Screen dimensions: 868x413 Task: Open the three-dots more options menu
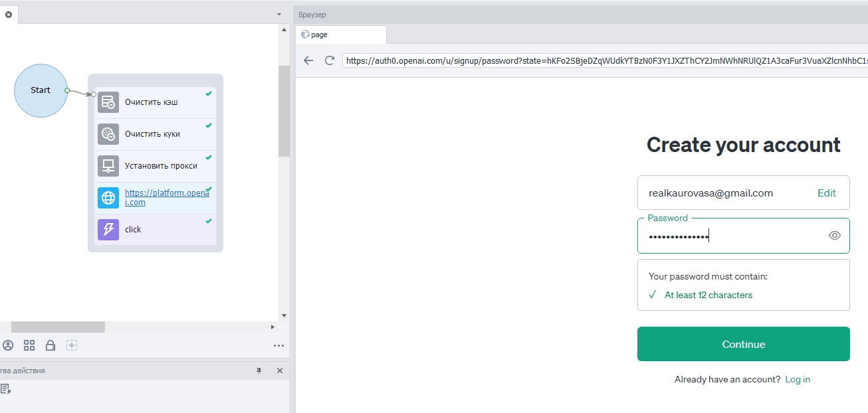(278, 345)
